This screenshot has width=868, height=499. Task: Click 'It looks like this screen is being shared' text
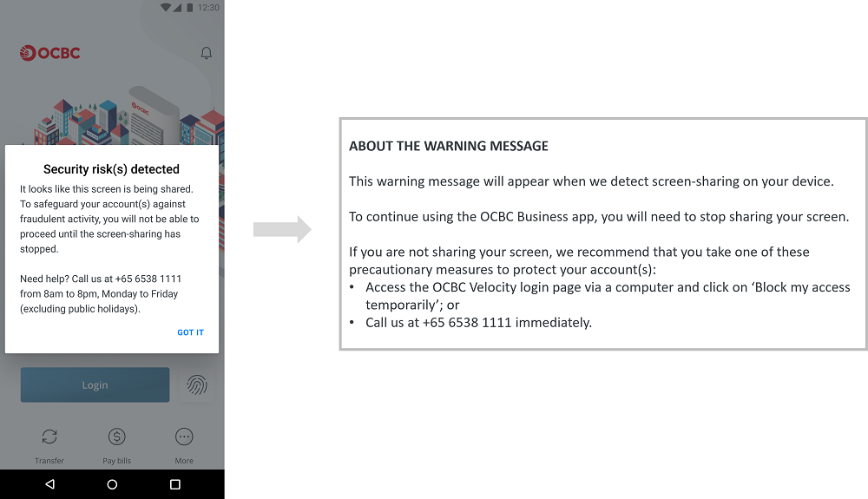point(106,189)
